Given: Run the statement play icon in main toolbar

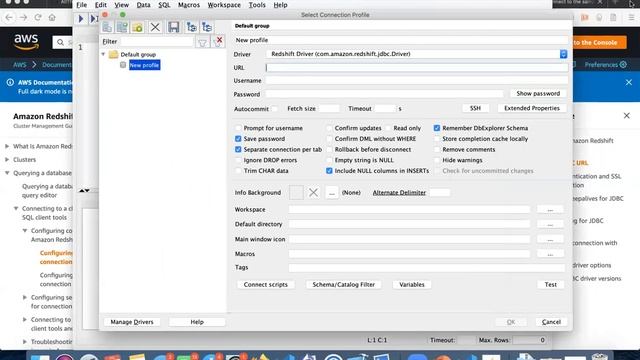Looking at the screenshot, I should click(x=81, y=18).
